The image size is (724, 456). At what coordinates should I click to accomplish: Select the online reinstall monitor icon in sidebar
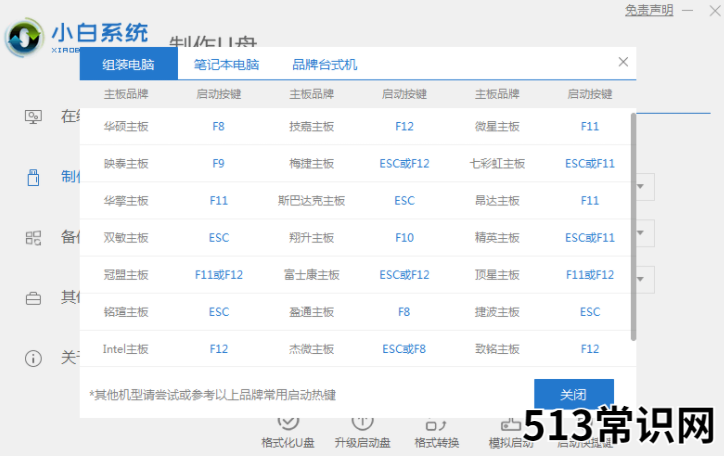click(33, 117)
